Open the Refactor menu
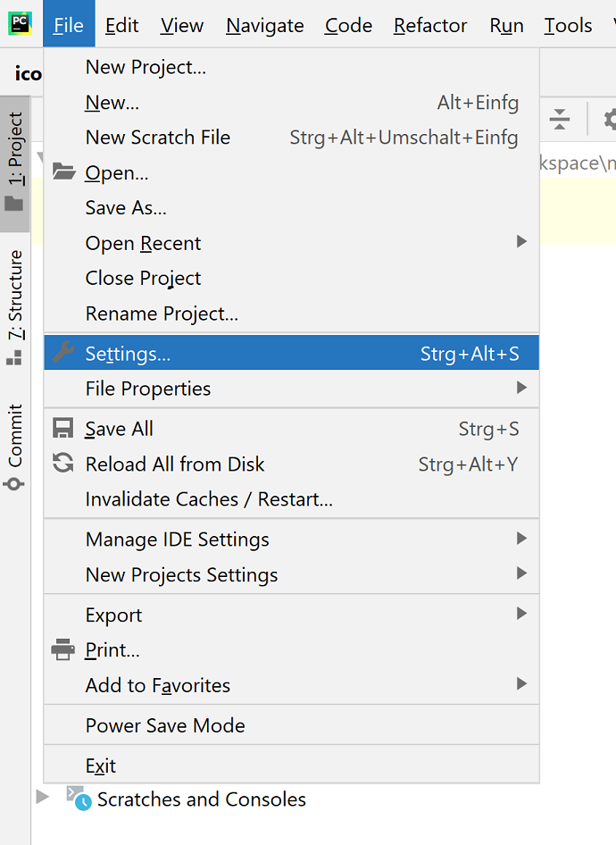Viewport: 616px width, 845px height. (x=430, y=25)
